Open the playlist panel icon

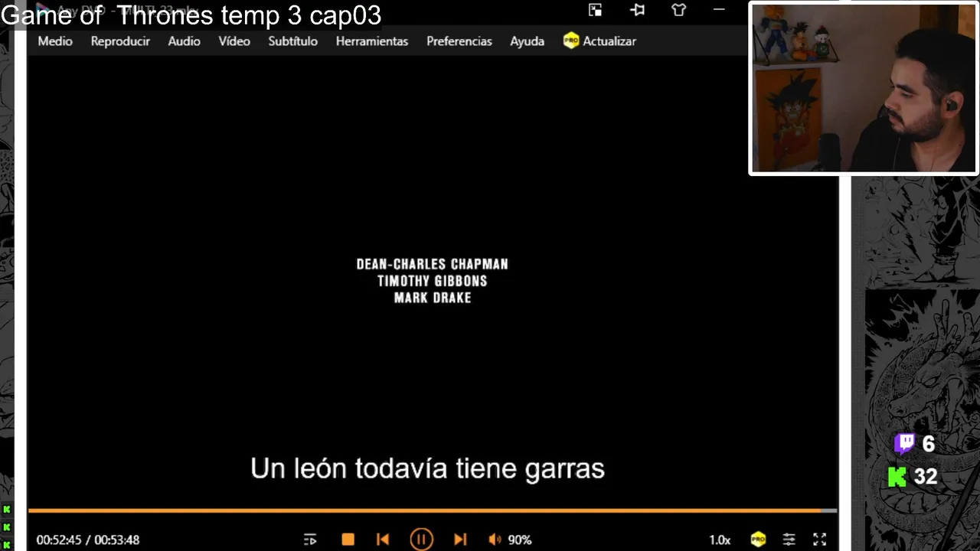310,540
